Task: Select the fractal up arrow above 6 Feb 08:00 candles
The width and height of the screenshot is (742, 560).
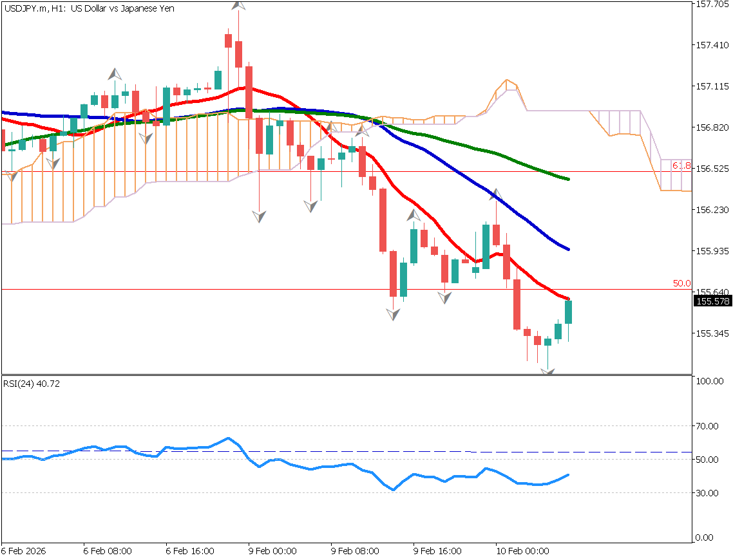Action: point(115,73)
